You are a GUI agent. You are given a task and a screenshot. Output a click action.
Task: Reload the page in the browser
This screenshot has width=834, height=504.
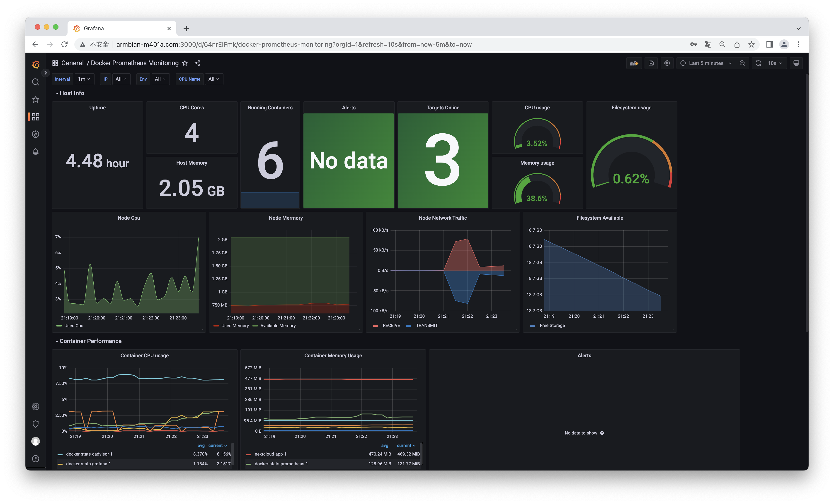tap(64, 44)
